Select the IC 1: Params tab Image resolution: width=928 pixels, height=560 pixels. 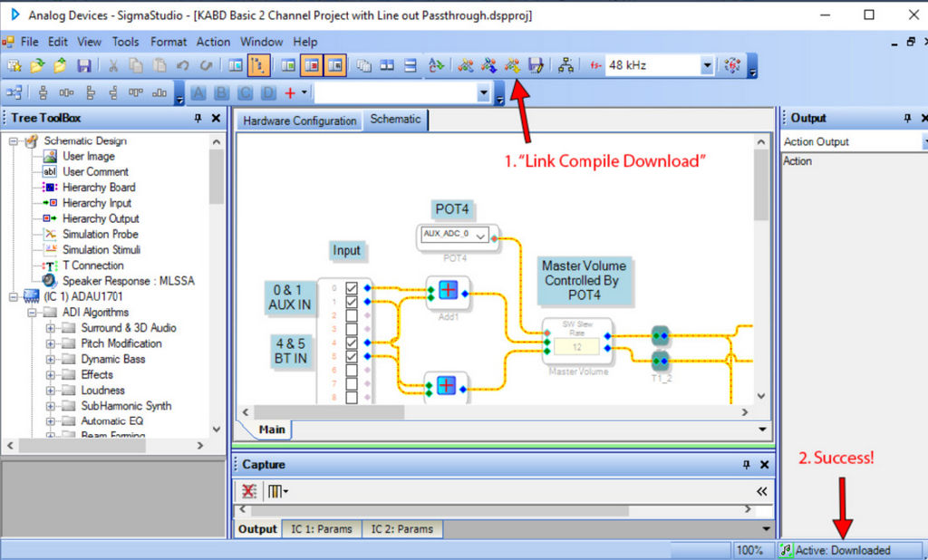click(322, 528)
